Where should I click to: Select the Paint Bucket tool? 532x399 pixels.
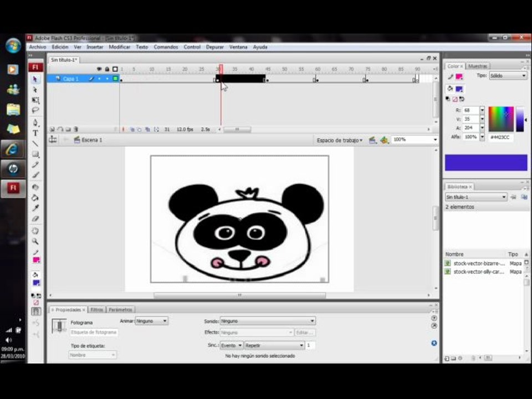tap(35, 197)
